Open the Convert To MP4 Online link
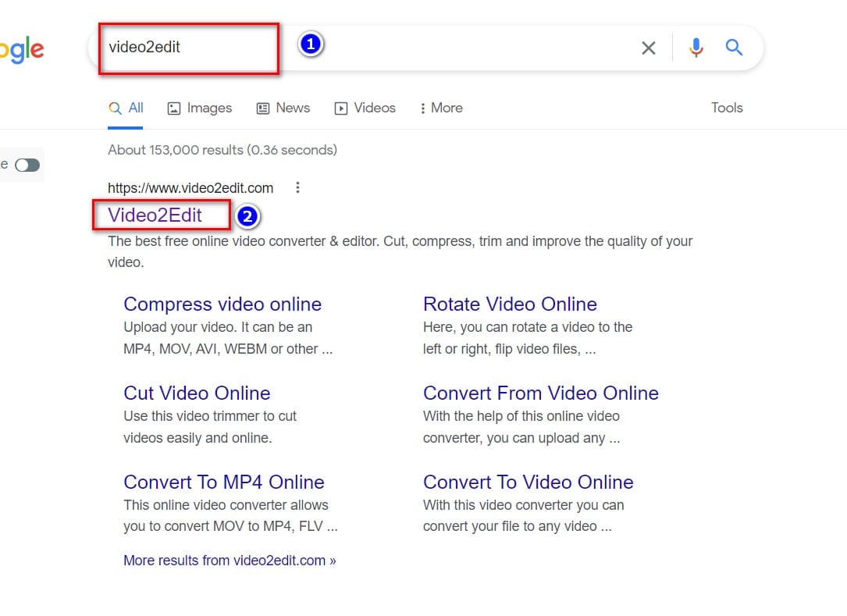The width and height of the screenshot is (847, 616). click(223, 482)
